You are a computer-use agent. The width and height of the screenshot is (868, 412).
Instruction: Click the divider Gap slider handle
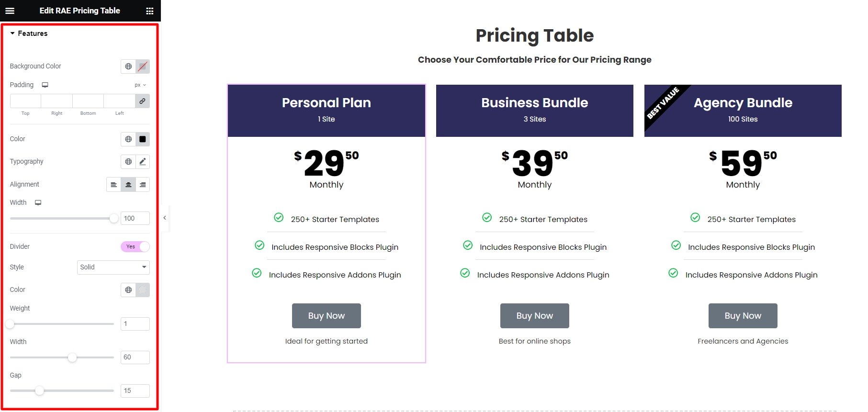point(40,390)
